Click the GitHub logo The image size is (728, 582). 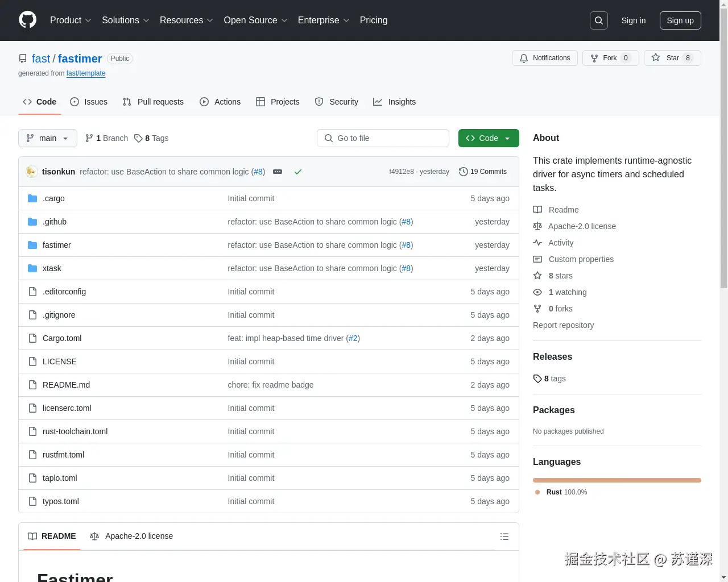coord(27,20)
